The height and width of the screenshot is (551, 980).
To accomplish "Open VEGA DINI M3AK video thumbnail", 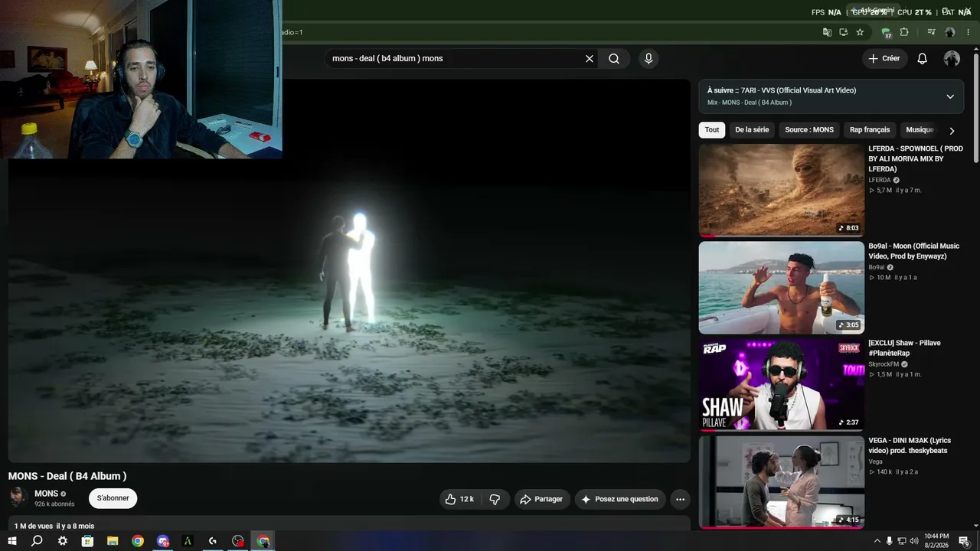I will click(782, 482).
